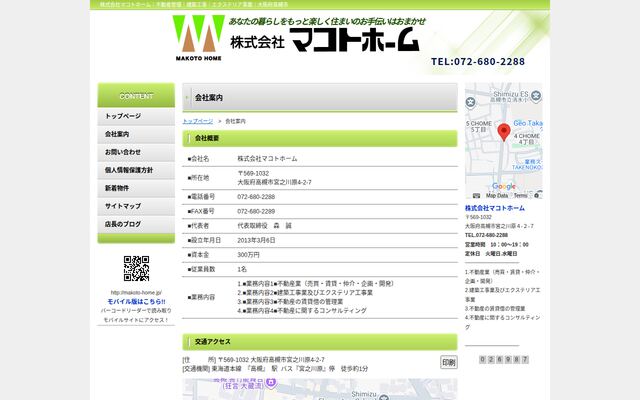Open トップページ in sidebar menu
This screenshot has height=400, width=640.
[136, 116]
